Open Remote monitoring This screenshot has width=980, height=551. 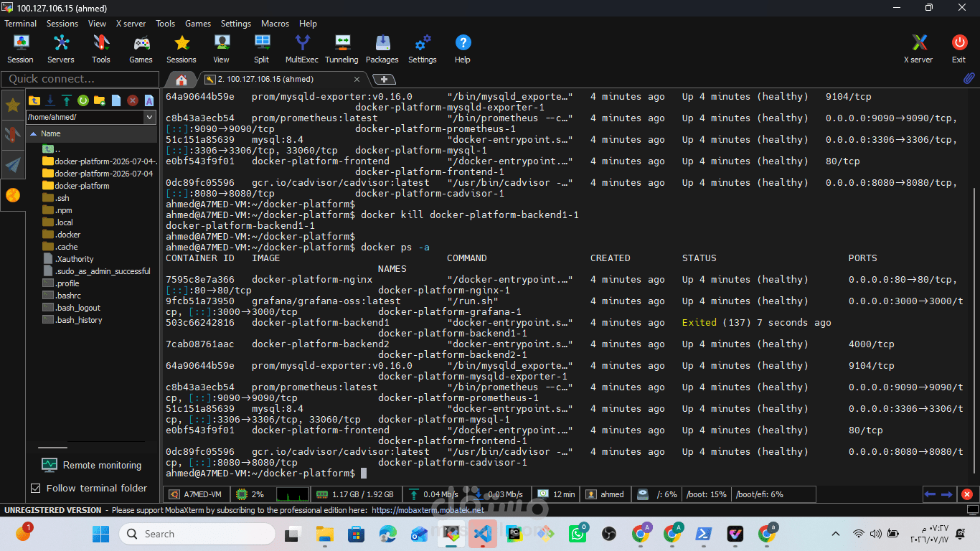point(91,465)
